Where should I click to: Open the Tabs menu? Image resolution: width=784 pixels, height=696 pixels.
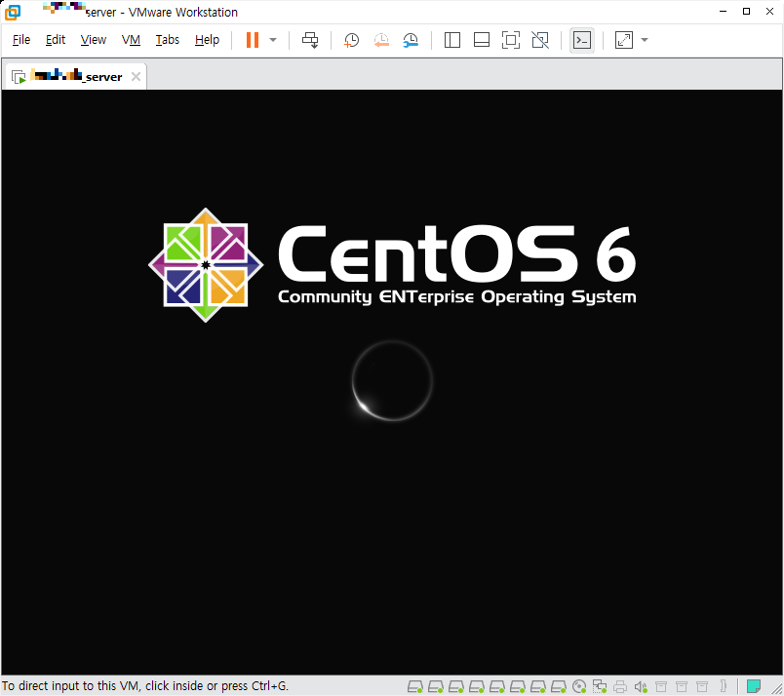coord(168,40)
